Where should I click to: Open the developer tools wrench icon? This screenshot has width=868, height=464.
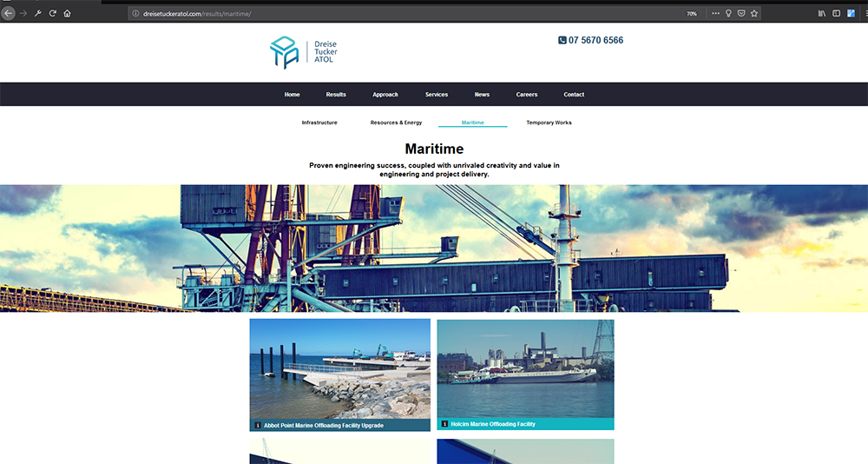pyautogui.click(x=38, y=13)
